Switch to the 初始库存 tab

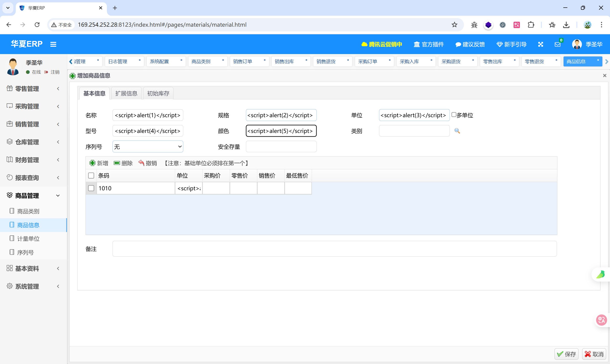(158, 93)
